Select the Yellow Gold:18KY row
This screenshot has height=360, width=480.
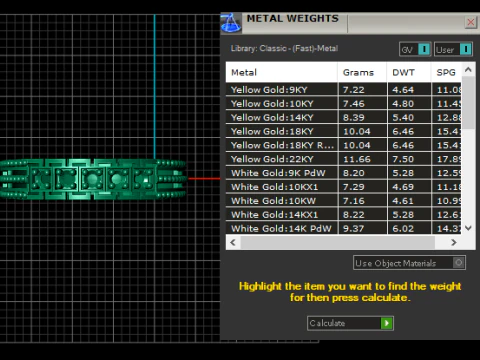344,131
